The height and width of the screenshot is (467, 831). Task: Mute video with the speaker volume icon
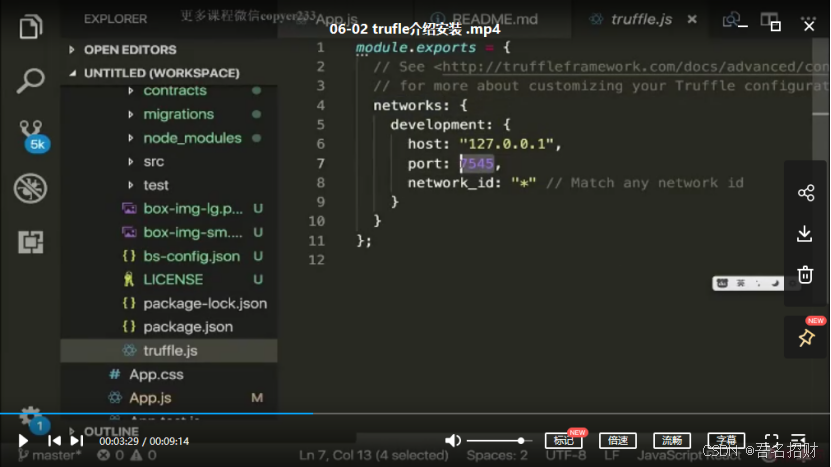click(452, 440)
